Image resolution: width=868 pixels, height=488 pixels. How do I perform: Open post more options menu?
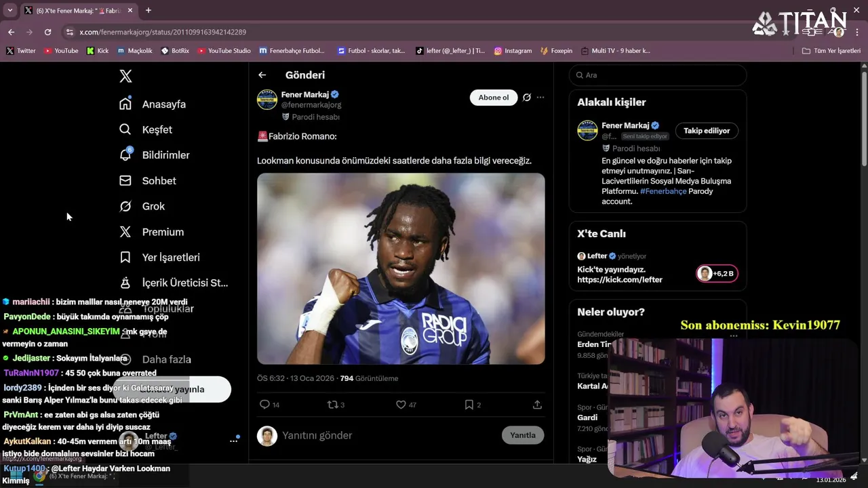point(540,98)
